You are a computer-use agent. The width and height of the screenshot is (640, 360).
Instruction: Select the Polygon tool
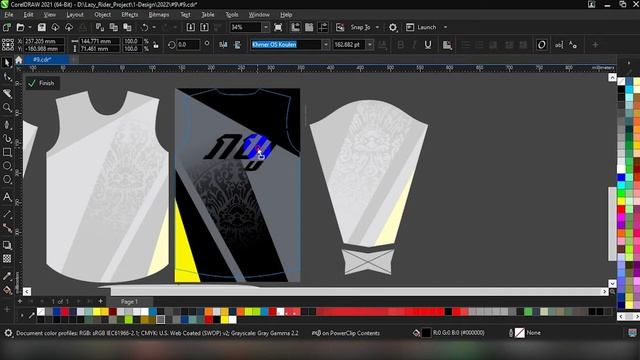point(7,179)
